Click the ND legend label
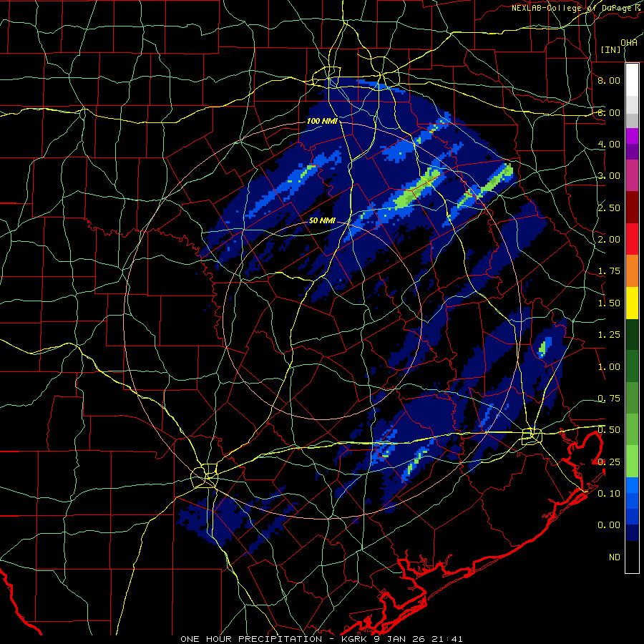 tap(615, 557)
